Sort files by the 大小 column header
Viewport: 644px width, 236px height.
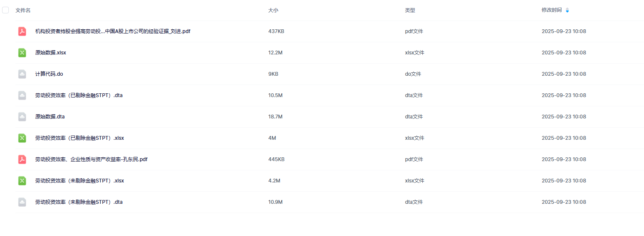[x=273, y=10]
